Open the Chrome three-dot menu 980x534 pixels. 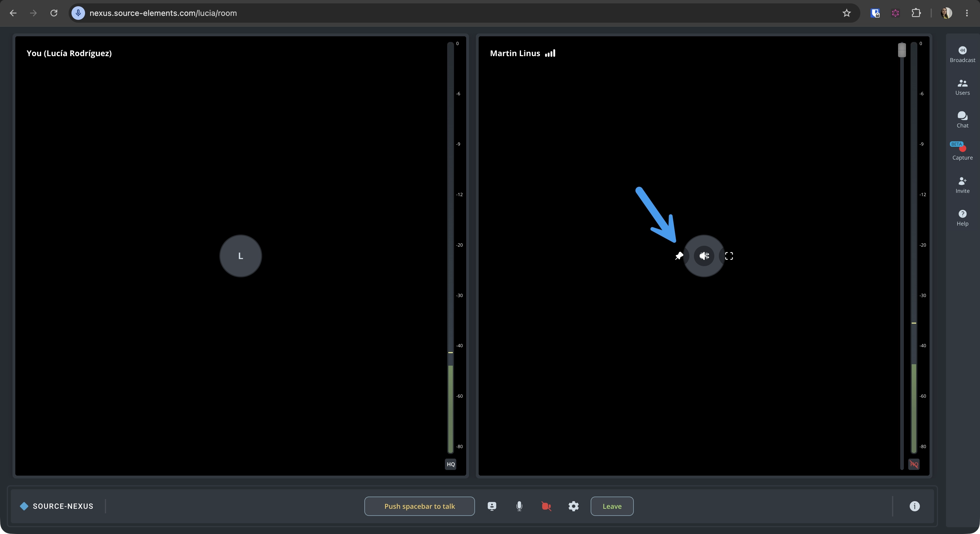point(967,13)
